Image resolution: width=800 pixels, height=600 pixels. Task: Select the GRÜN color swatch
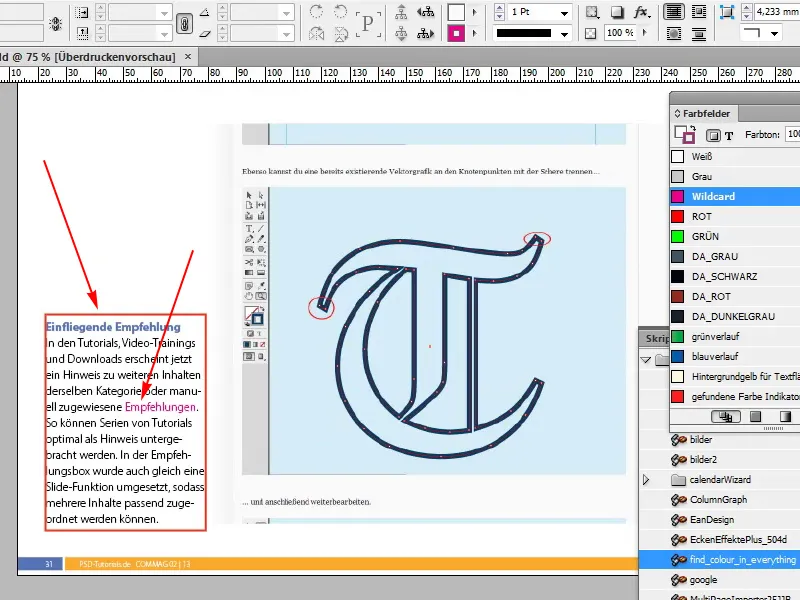coord(706,236)
